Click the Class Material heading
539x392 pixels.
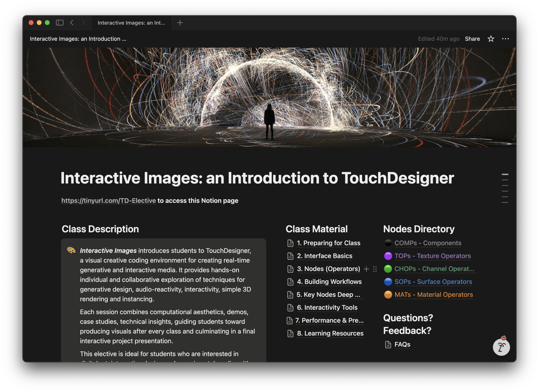[x=317, y=229]
